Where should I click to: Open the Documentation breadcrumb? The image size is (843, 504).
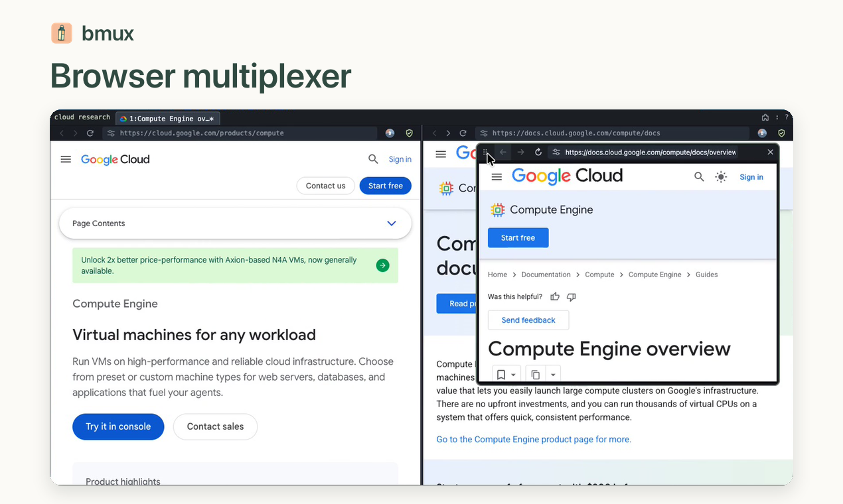(x=546, y=275)
